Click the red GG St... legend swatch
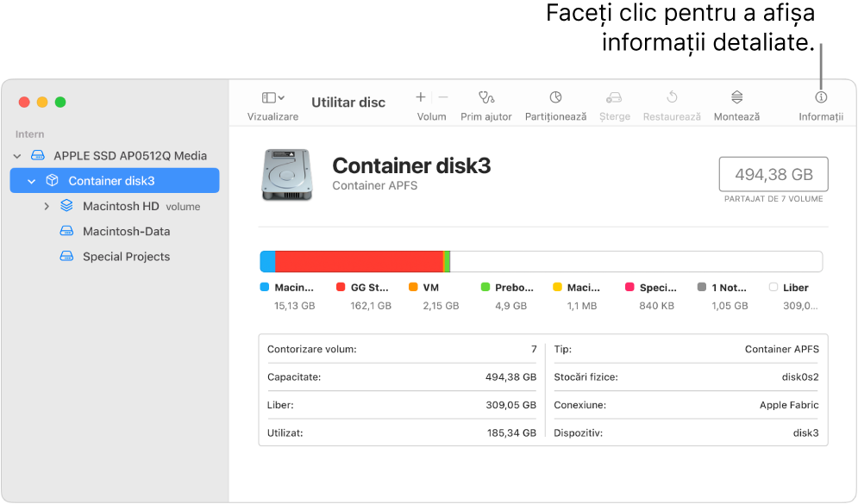The height and width of the screenshot is (504, 858). (341, 287)
